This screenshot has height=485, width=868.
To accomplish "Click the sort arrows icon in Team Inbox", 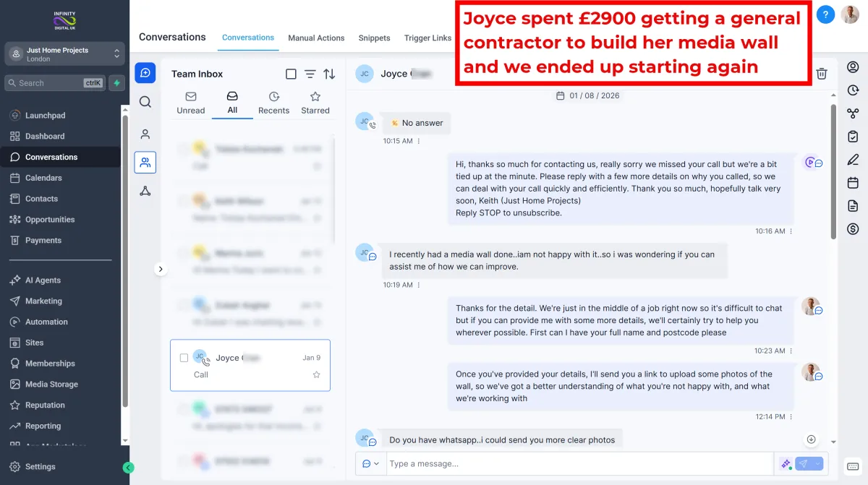I will coord(329,74).
